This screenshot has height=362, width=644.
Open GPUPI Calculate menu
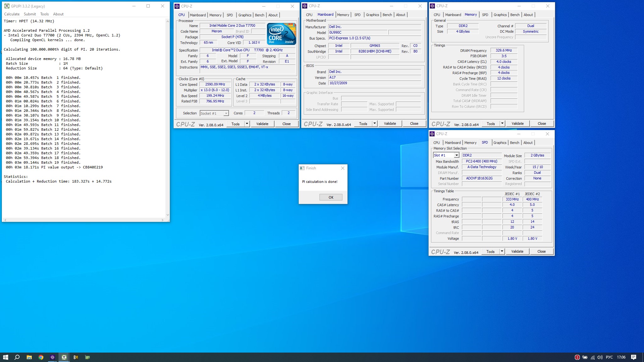(x=12, y=14)
